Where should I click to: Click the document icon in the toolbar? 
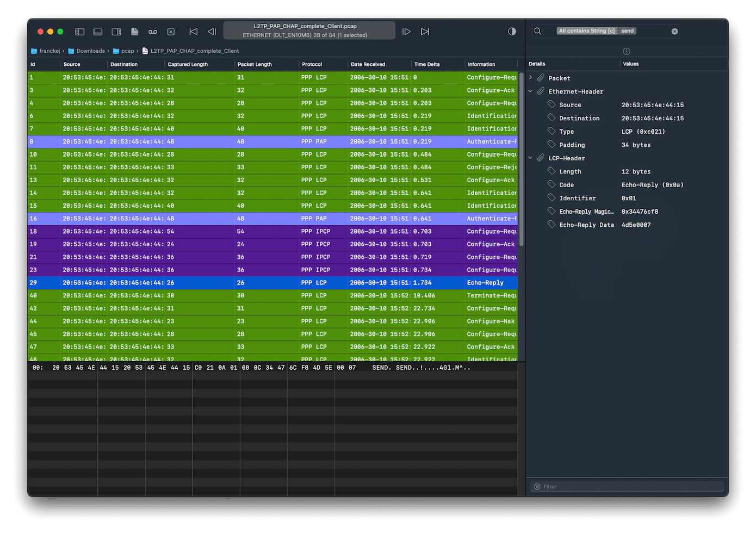(135, 32)
